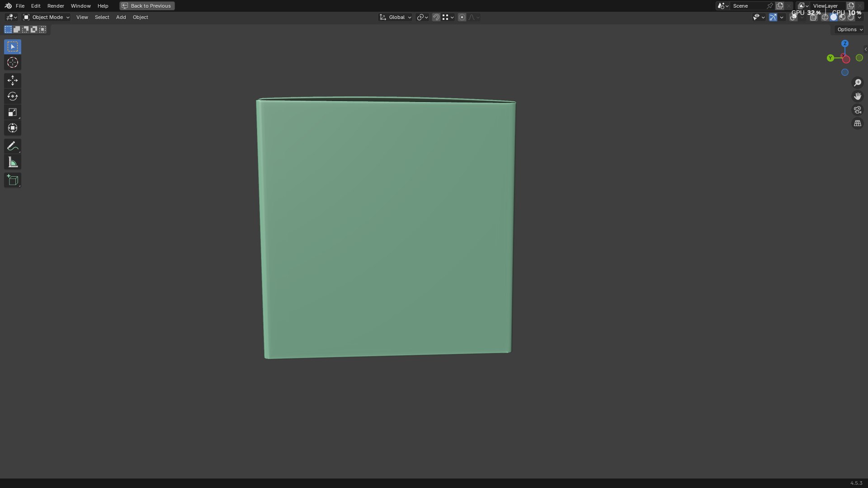The image size is (868, 488).
Task: Open the Object menu in viewport header
Action: point(141,17)
